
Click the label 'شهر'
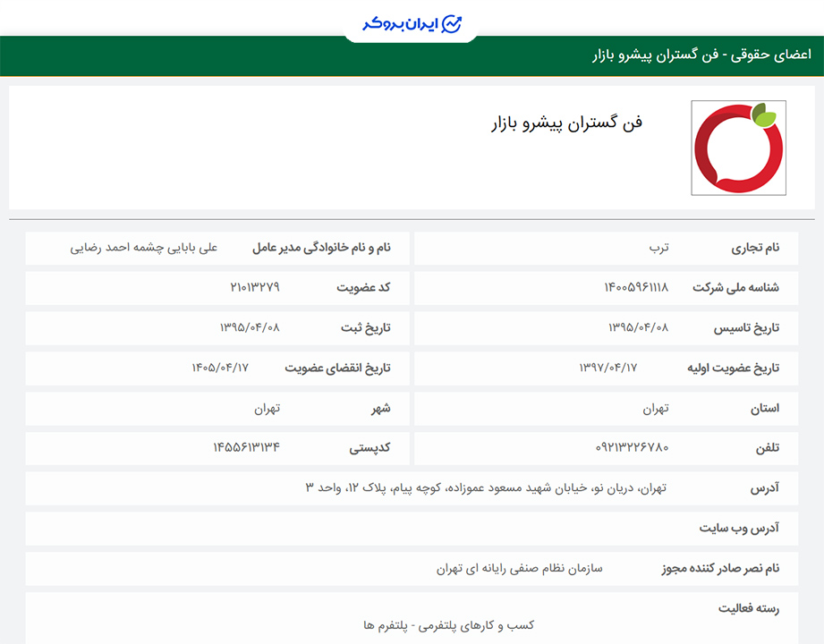(381, 408)
